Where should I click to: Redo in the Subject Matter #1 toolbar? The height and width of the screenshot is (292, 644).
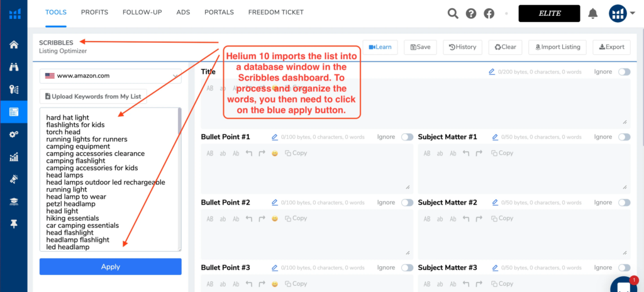coord(479,153)
